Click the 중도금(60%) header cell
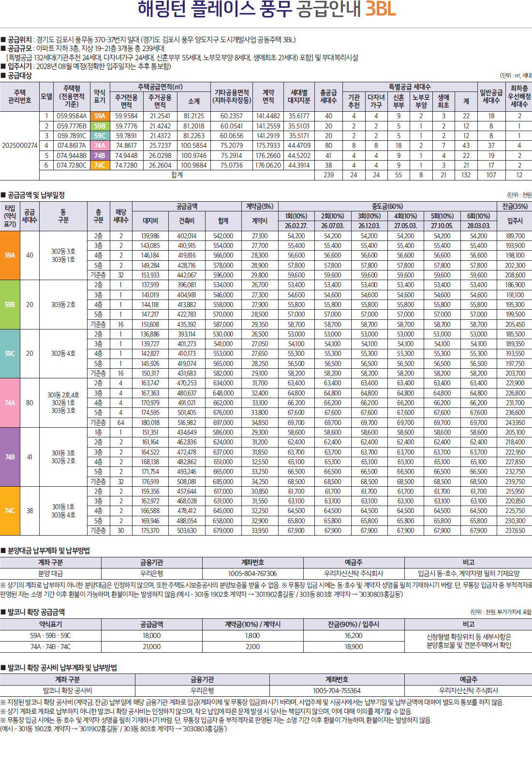 pos(387,207)
